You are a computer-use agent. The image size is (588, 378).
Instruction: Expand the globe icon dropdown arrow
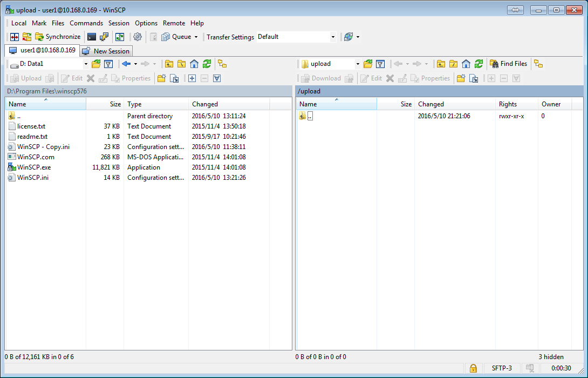click(x=358, y=37)
